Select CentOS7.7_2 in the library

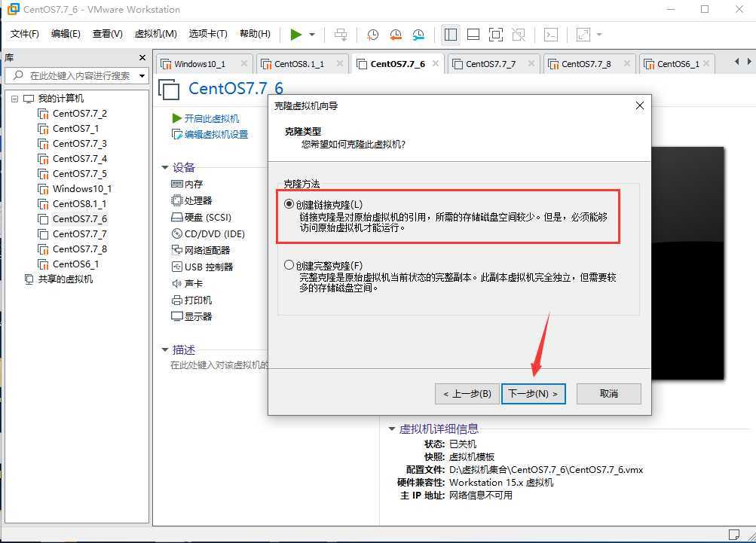tap(72, 114)
